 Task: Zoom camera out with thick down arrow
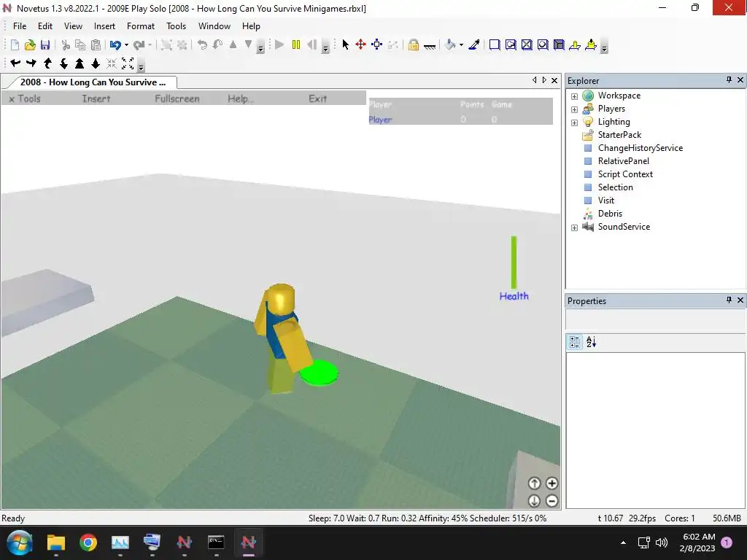coord(96,63)
